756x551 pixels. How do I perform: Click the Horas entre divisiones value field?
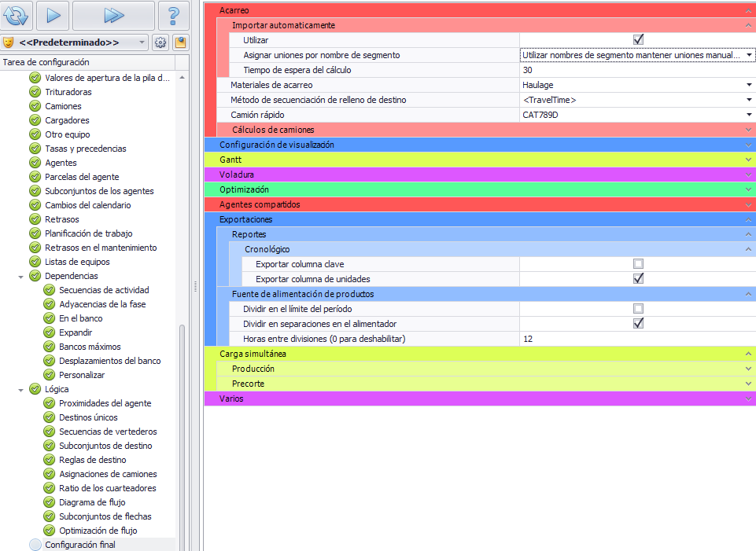(636, 339)
